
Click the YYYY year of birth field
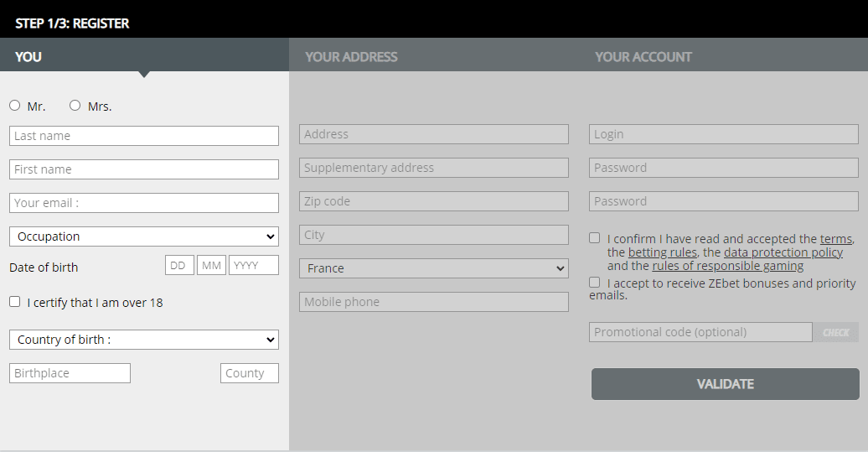tap(254, 265)
